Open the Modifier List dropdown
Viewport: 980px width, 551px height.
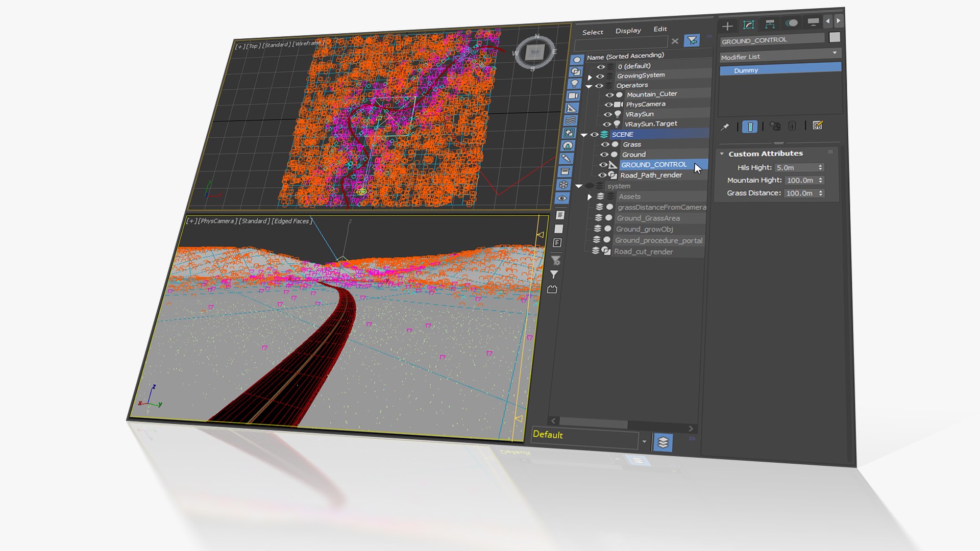(x=780, y=55)
